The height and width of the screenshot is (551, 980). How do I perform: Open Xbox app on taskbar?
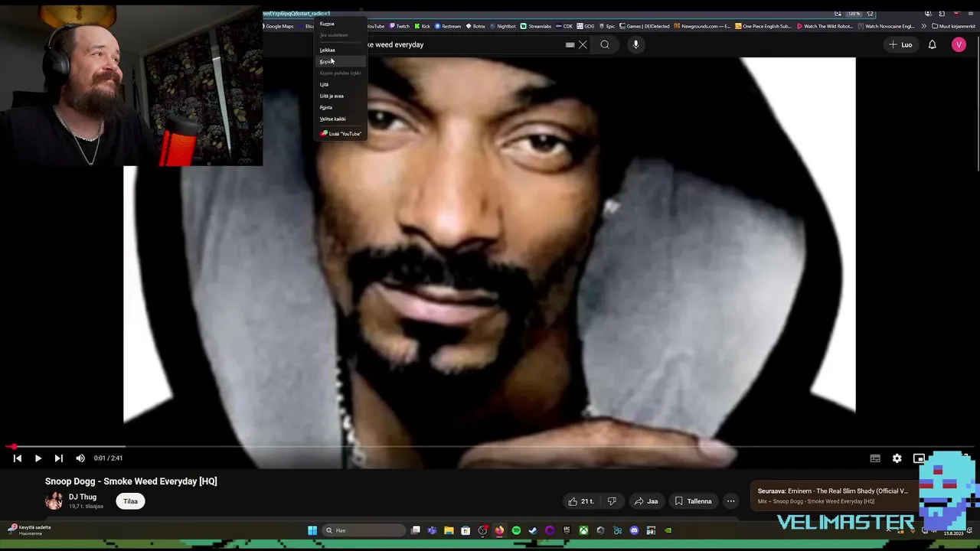(583, 530)
